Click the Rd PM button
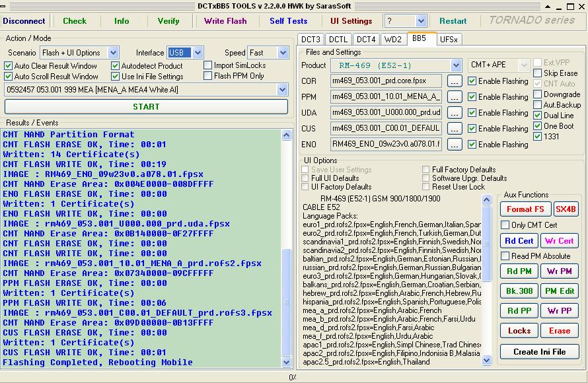Image resolution: width=588 pixels, height=383 pixels. [x=519, y=271]
